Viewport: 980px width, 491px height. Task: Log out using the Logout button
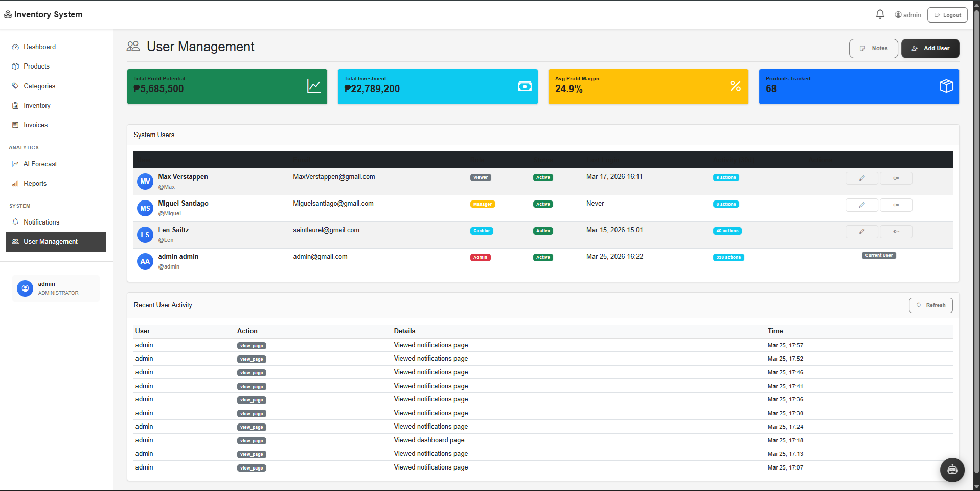[947, 14]
